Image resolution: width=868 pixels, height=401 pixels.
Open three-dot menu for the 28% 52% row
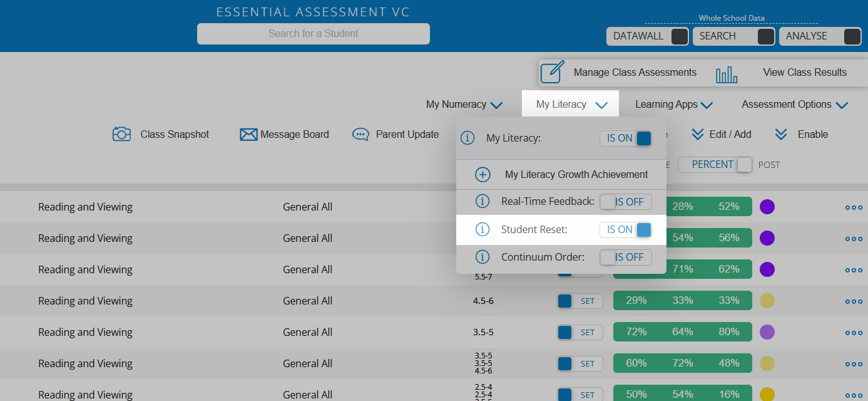coord(854,207)
